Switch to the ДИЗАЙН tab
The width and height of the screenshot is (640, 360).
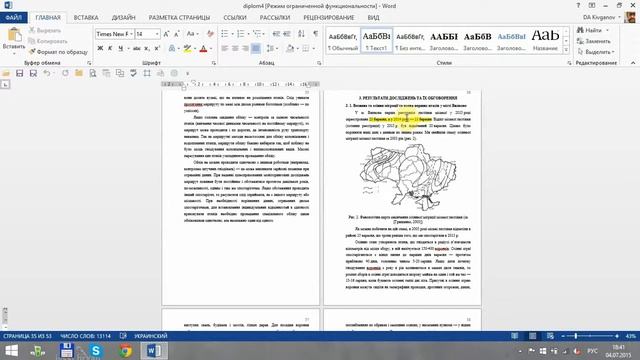123,18
